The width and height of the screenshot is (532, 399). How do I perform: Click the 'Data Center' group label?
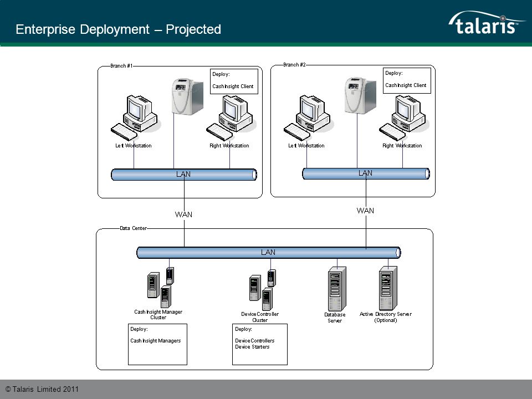[134, 228]
